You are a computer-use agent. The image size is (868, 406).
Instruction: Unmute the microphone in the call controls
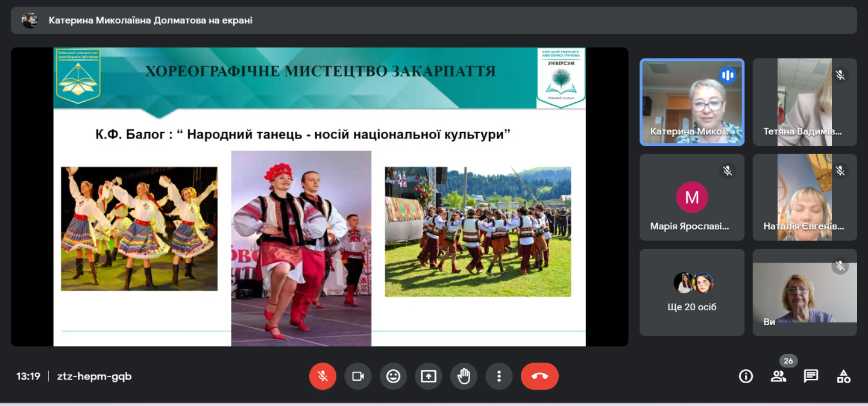tap(322, 376)
